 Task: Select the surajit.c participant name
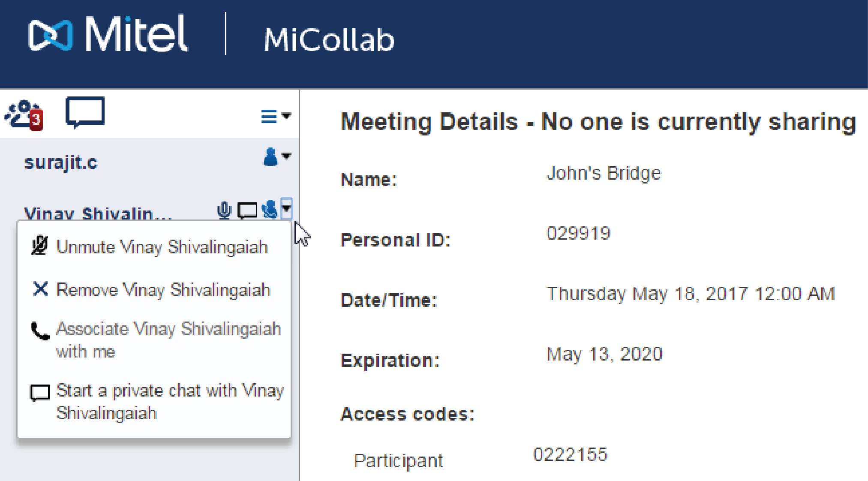pos(61,162)
